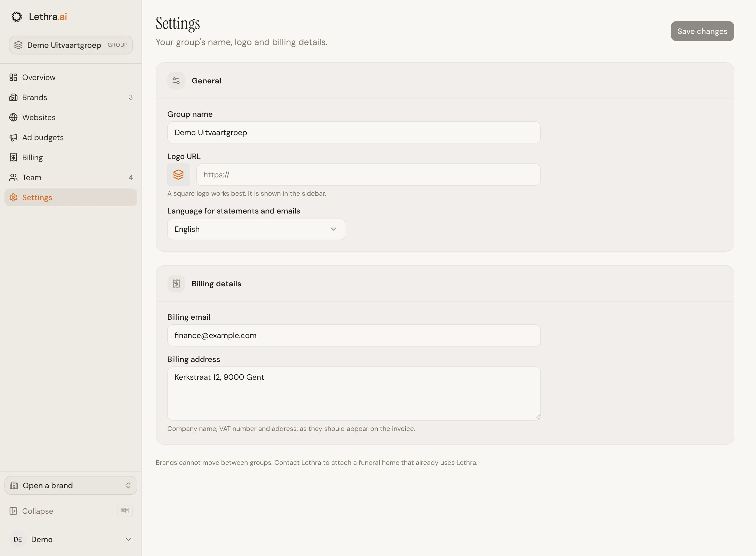Click the ⌘M shortcut hint
This screenshot has height=556, width=756.
point(125,511)
